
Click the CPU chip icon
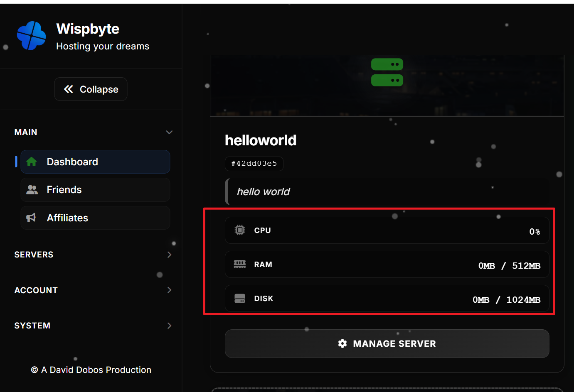point(240,230)
